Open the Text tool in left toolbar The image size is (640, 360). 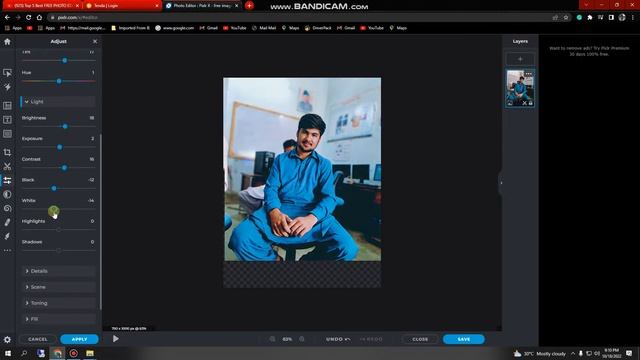(7, 120)
